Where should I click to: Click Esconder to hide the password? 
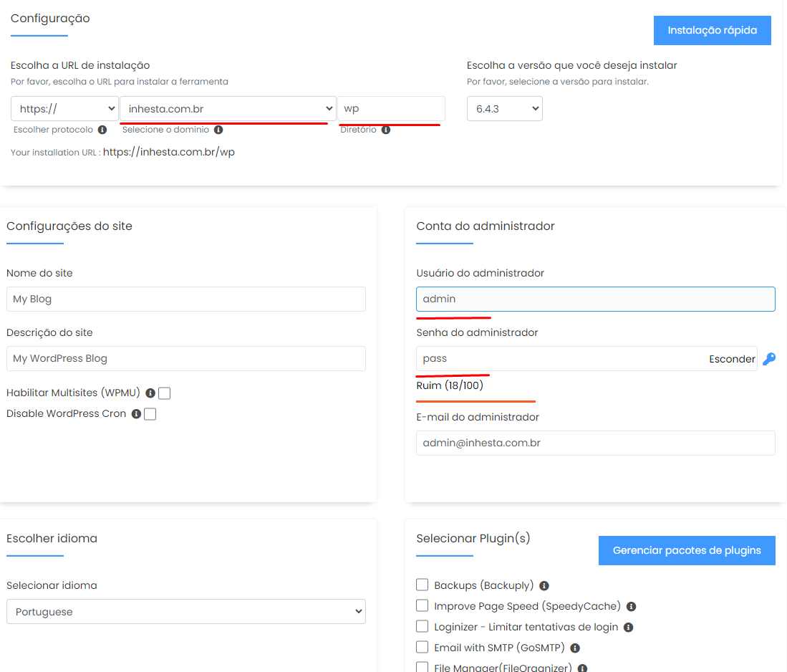click(732, 359)
